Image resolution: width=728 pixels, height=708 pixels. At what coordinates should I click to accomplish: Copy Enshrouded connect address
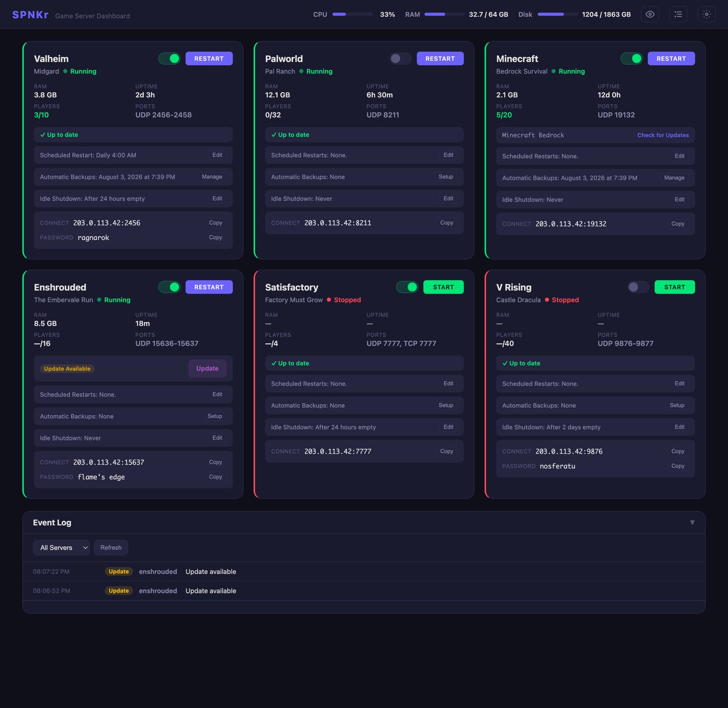[x=216, y=462]
